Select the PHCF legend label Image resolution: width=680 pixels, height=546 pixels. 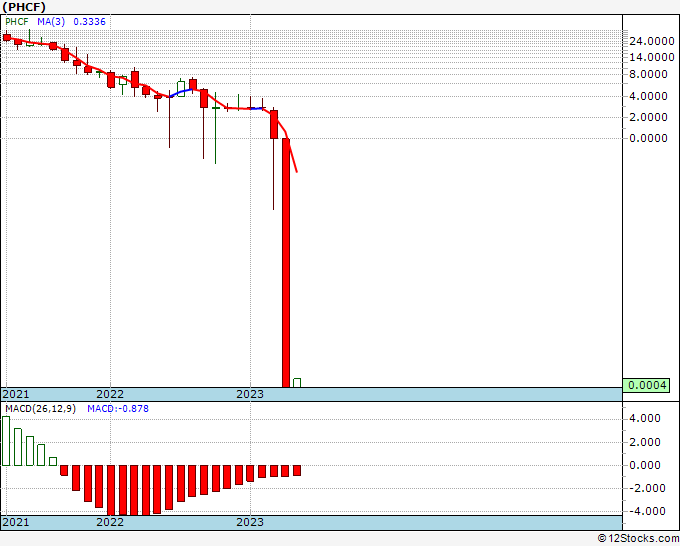pos(17,22)
